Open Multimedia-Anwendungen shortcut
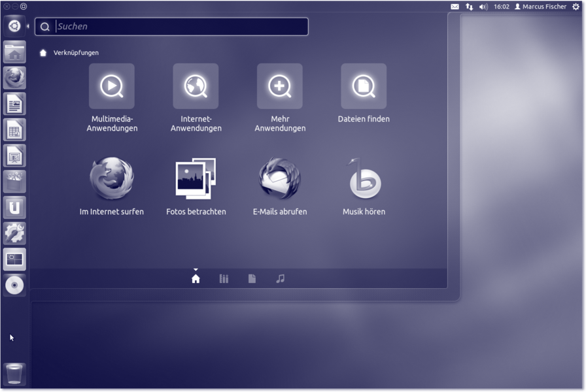This screenshot has width=586, height=392. pyautogui.click(x=112, y=86)
